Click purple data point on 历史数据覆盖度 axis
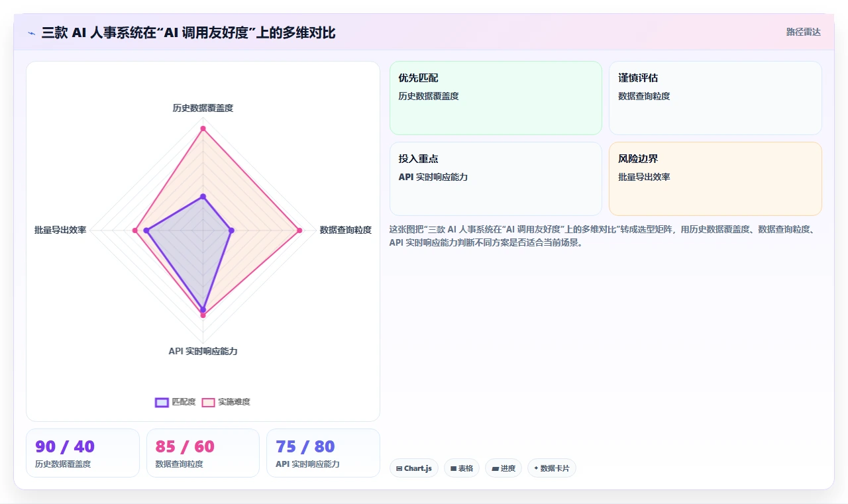 click(203, 196)
